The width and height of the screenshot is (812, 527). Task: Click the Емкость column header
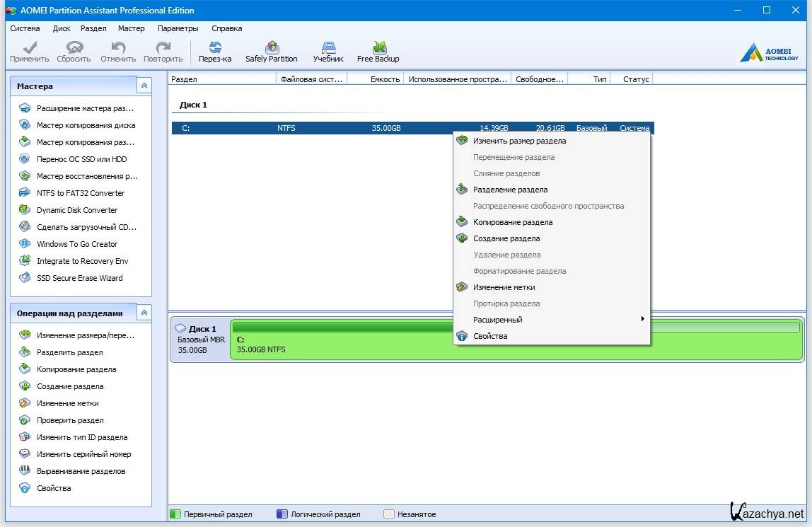coord(385,79)
